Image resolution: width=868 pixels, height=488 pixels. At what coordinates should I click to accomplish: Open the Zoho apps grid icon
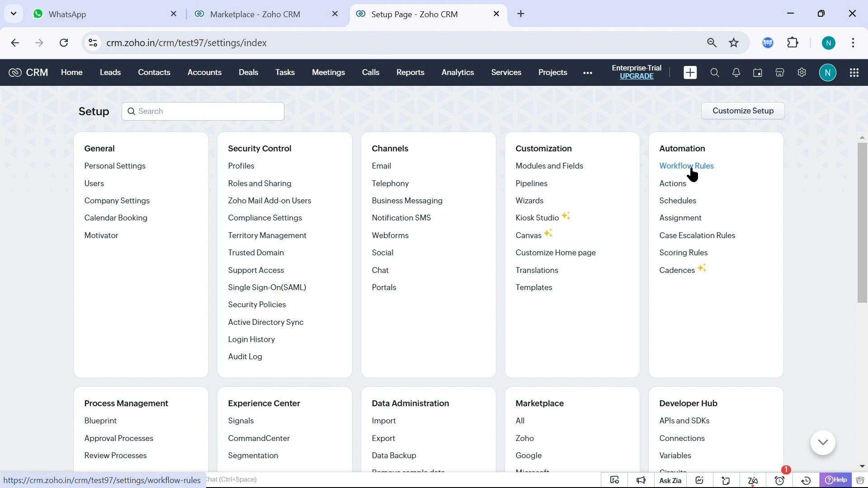coord(854,72)
